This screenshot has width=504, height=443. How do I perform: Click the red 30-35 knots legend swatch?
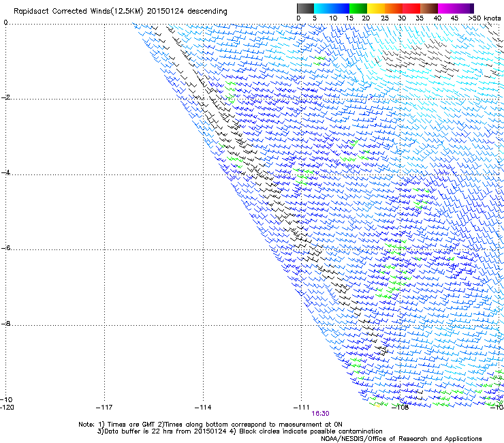pos(411,8)
